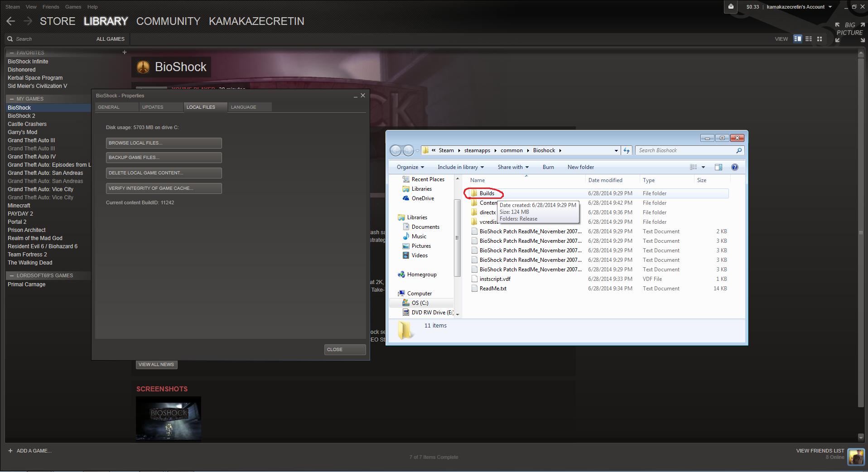Switch Steam library to list view icon

coord(809,39)
